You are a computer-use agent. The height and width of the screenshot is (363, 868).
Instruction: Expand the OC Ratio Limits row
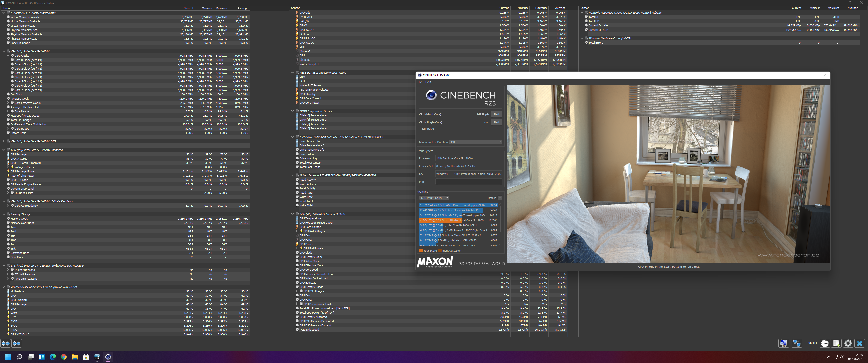pos(8,193)
